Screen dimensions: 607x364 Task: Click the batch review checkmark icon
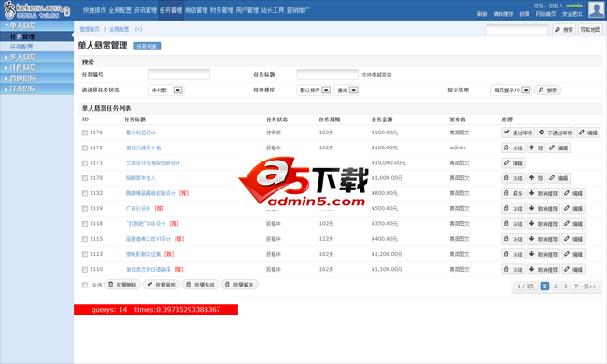(149, 285)
